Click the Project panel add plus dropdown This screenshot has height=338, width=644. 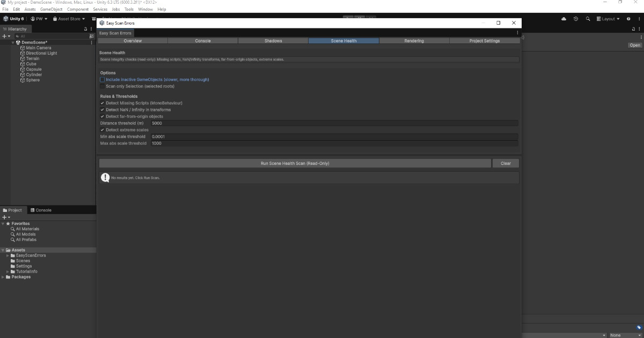[6, 217]
